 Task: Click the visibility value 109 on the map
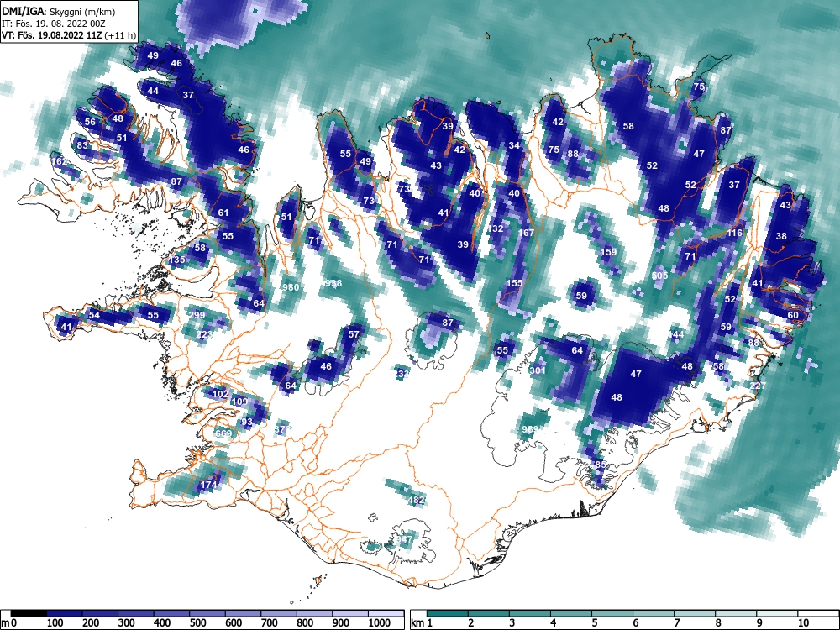(x=239, y=402)
